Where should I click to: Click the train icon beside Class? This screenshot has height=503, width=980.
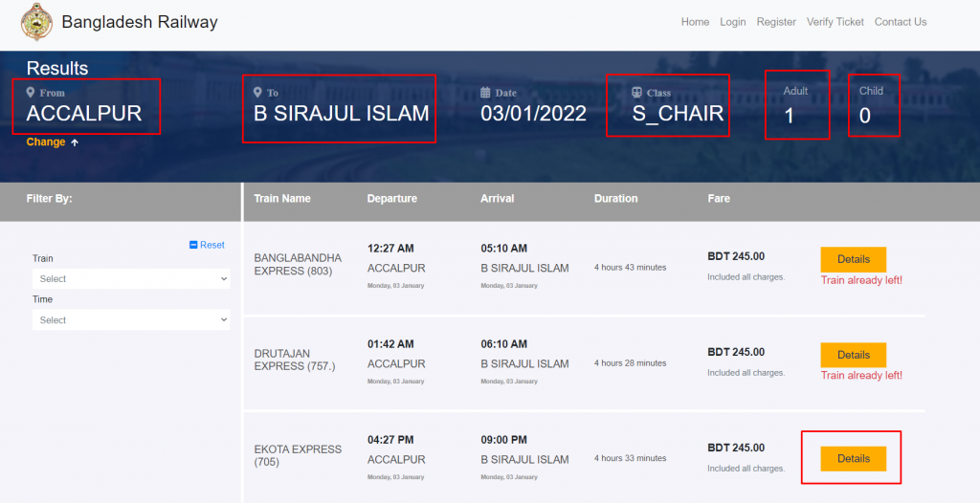pos(636,93)
